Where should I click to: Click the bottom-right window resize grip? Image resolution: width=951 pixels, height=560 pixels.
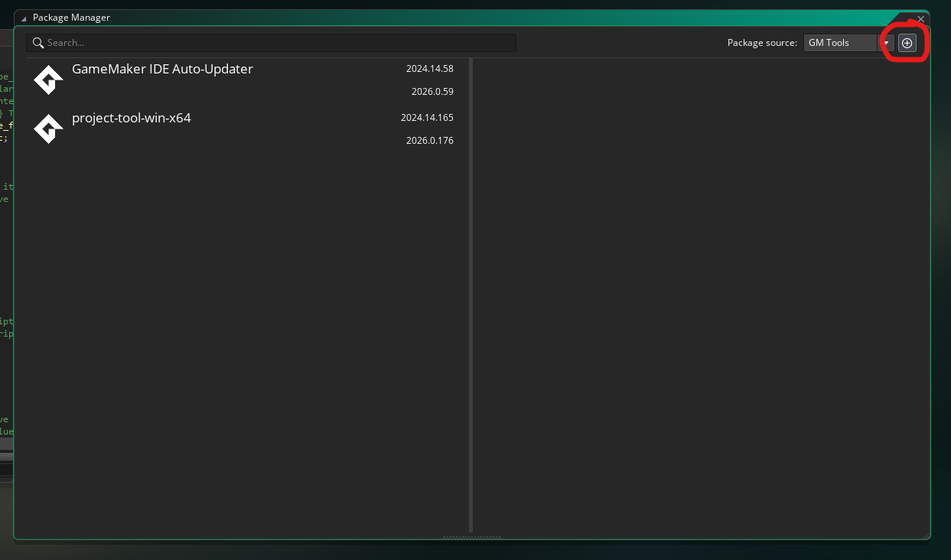(x=927, y=536)
